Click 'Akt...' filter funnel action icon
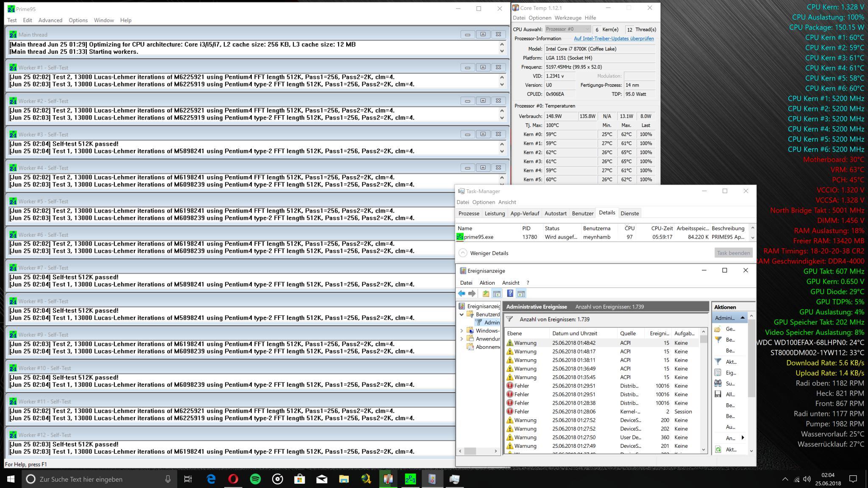The height and width of the screenshot is (488, 868). pyautogui.click(x=718, y=362)
